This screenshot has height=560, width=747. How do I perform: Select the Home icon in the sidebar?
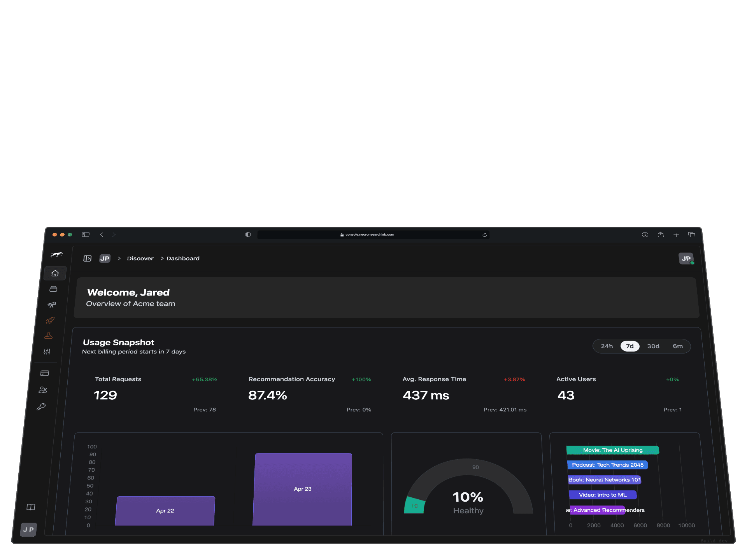pyautogui.click(x=54, y=273)
